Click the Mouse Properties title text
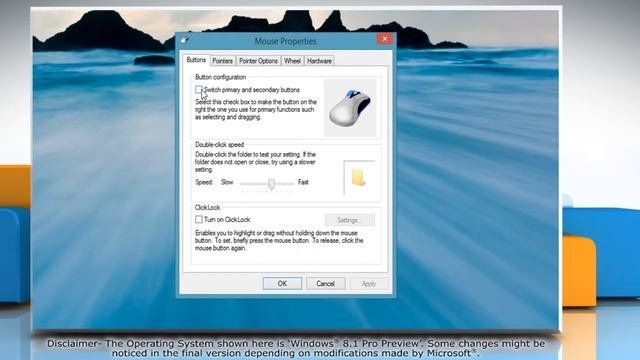Viewport: 640px width, 360px height. click(285, 41)
